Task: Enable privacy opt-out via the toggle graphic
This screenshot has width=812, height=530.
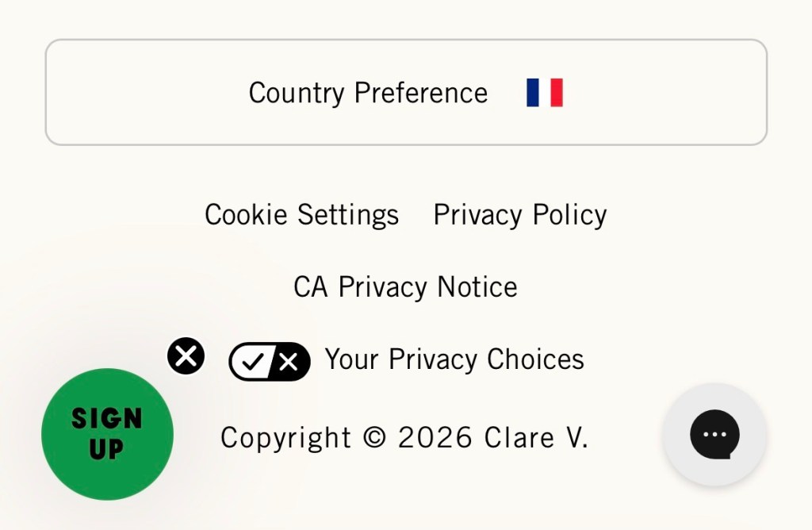Action: click(269, 361)
